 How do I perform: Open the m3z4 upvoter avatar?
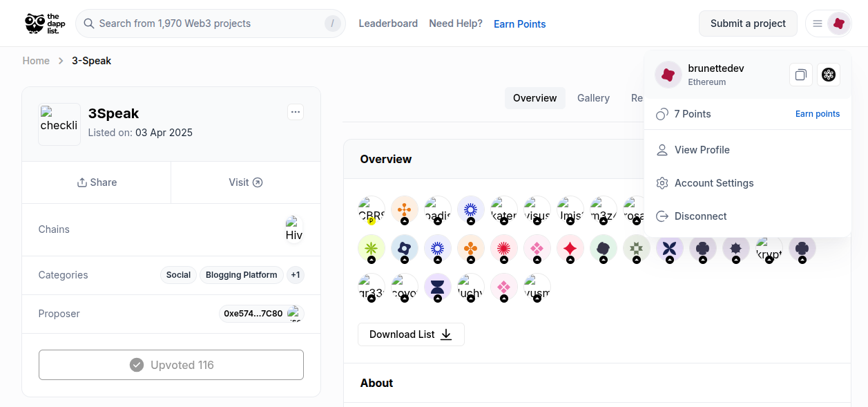coord(604,209)
